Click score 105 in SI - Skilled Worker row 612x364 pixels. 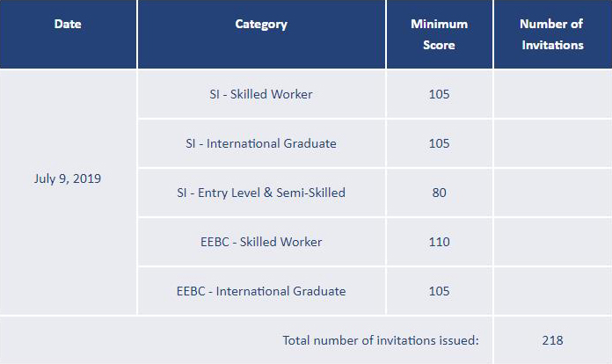click(x=439, y=94)
